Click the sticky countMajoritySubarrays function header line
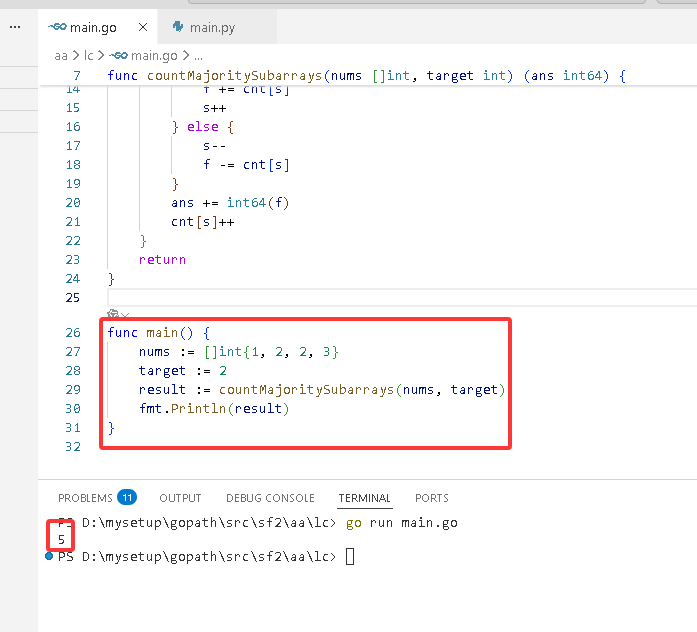Screen dimensions: 697x632 tap(367, 76)
